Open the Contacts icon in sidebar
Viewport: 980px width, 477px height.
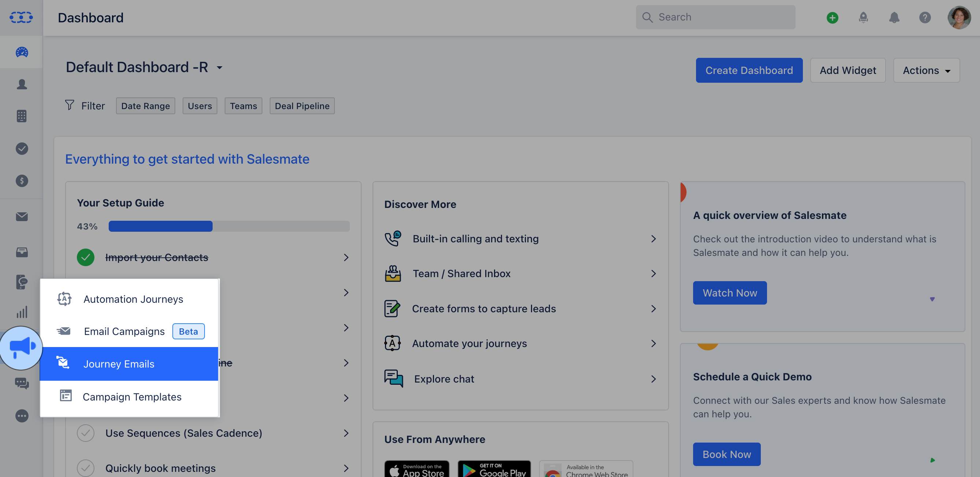point(22,84)
